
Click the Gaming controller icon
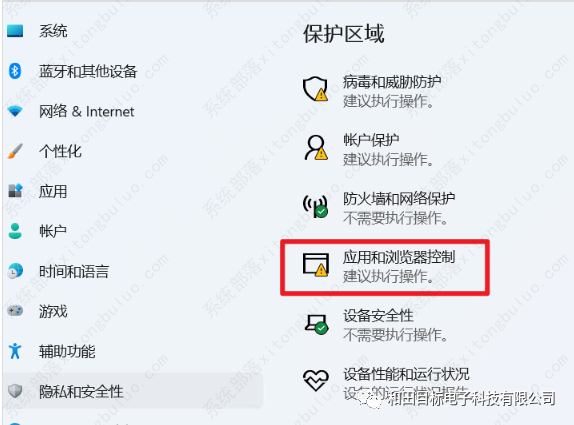(15, 311)
